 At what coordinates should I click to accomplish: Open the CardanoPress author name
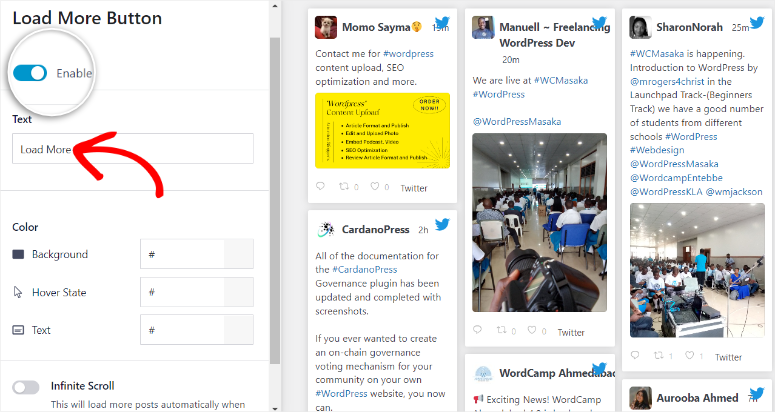pos(376,229)
